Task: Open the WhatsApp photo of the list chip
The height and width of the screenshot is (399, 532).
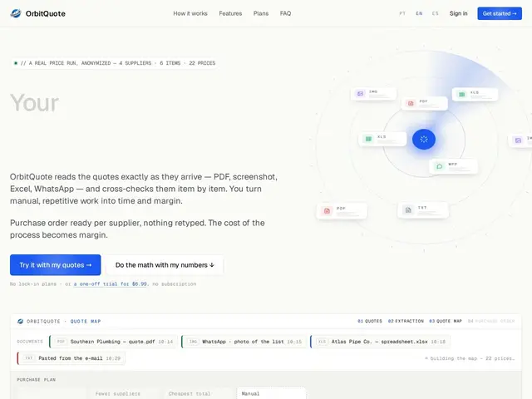Action: point(244,342)
